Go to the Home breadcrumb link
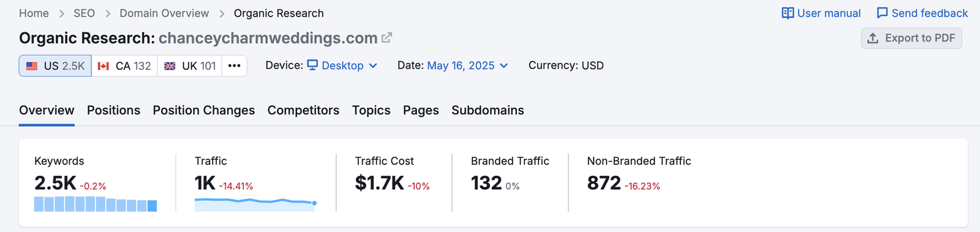Screen dimensions: 980x232 pyautogui.click(x=34, y=13)
